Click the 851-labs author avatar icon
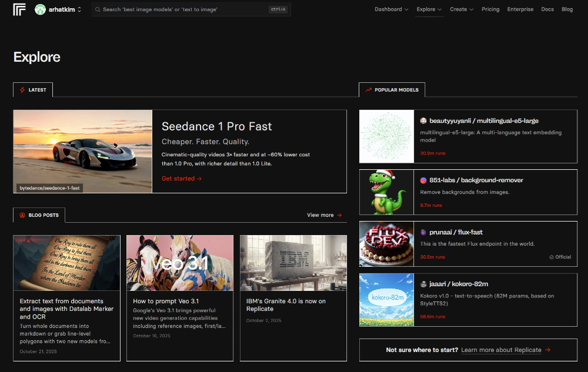 tap(423, 180)
